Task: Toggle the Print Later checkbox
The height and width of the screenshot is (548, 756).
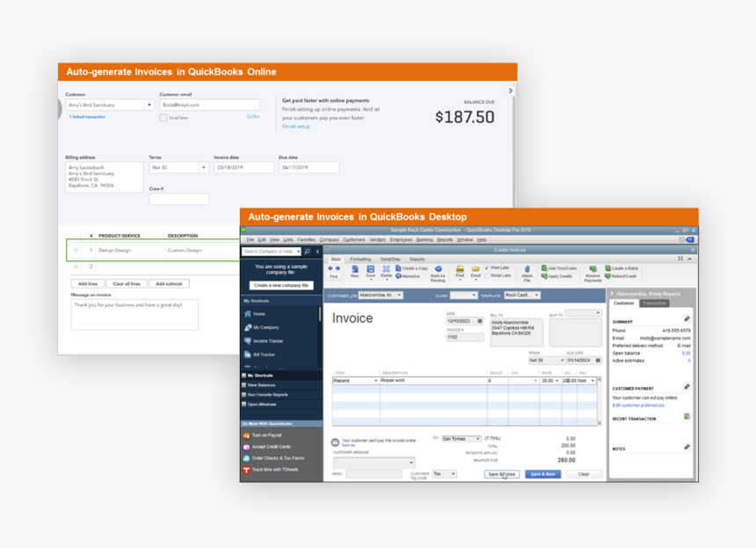Action: 487,267
